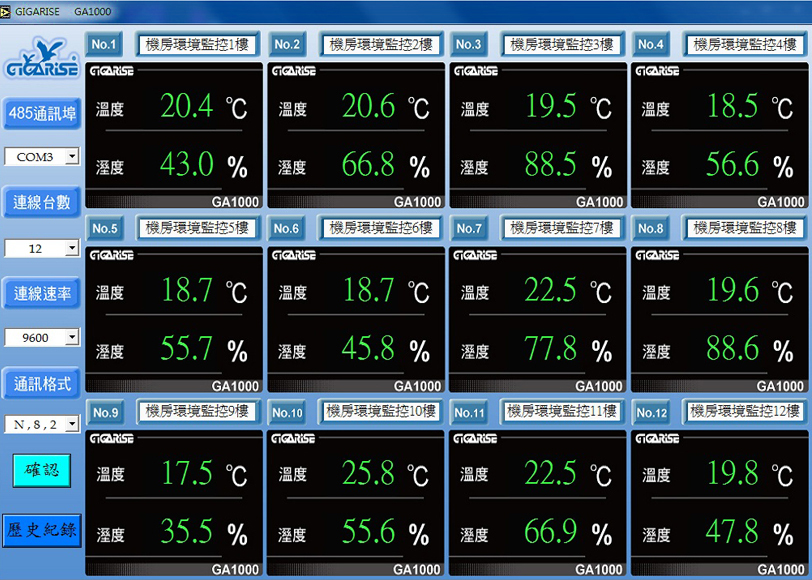The image size is (812, 580).
Task: Click the 連線台數 button
Action: click(41, 202)
